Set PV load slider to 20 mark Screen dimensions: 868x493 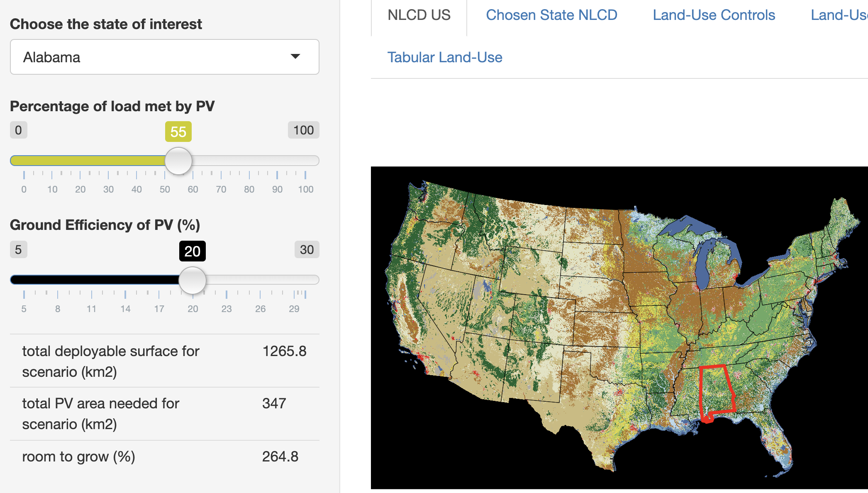pos(80,161)
